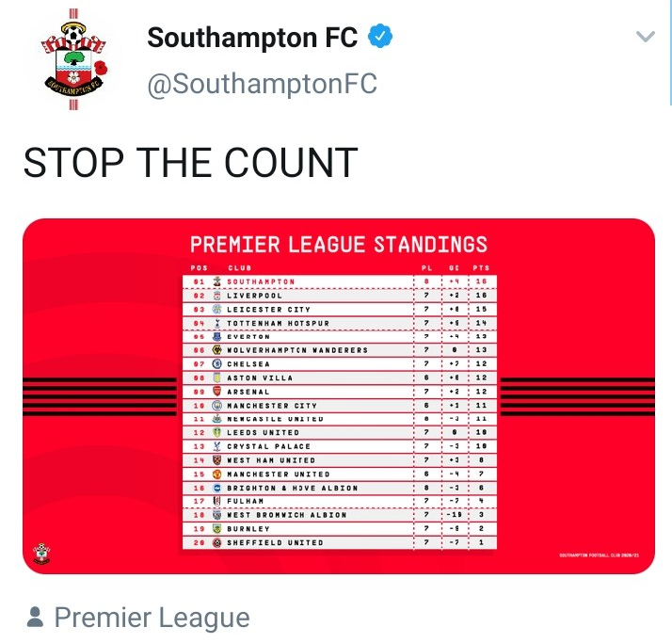
Task: Click the blue verified badge
Action: click(378, 38)
